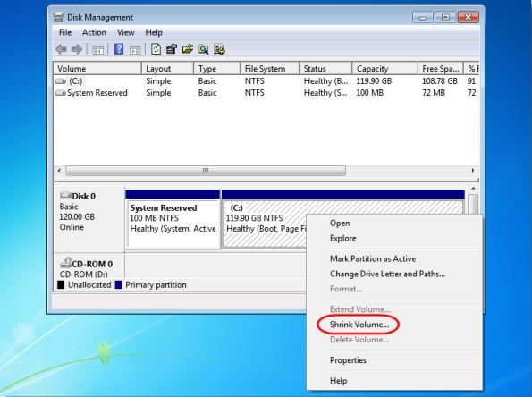This screenshot has height=397, width=532.
Task: Open the Help menu in menu bar
Action: point(154,32)
